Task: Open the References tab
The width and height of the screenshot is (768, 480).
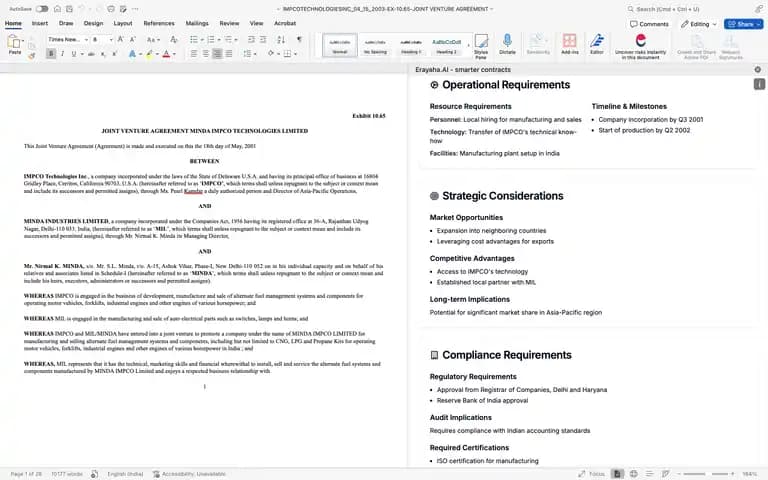Action: (159, 23)
